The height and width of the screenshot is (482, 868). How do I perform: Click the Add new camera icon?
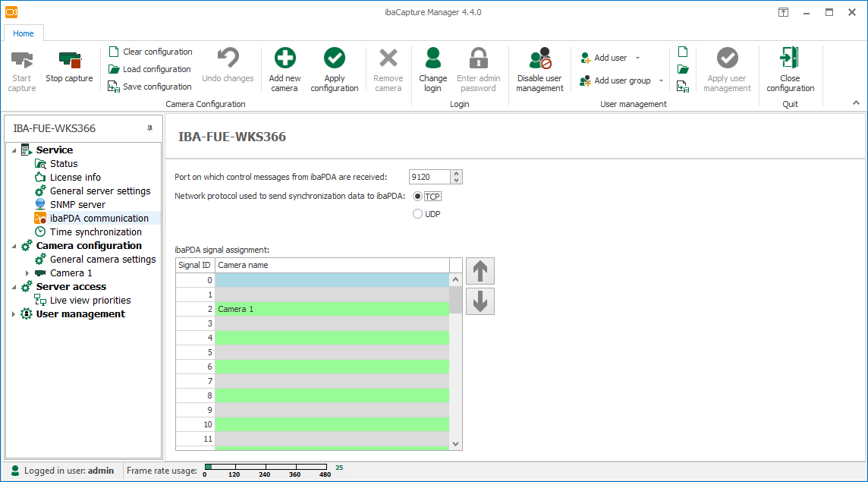(x=285, y=58)
